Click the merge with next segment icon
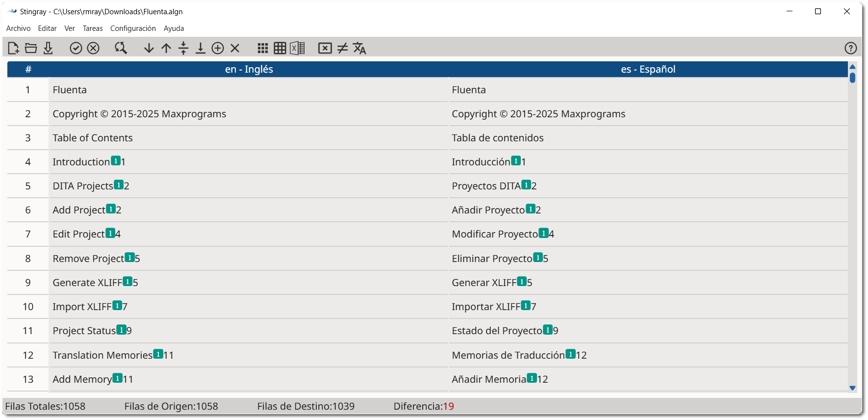This screenshot has height=420, width=868. point(201,48)
